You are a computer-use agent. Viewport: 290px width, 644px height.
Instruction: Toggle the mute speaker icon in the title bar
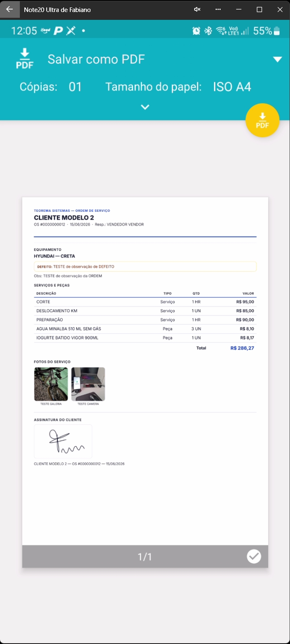[x=197, y=10]
